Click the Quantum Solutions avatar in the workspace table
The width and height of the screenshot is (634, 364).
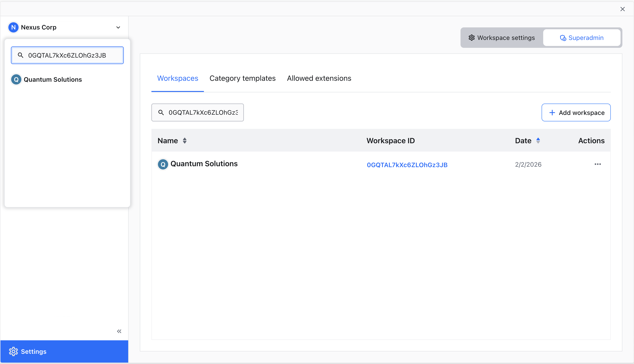(163, 164)
